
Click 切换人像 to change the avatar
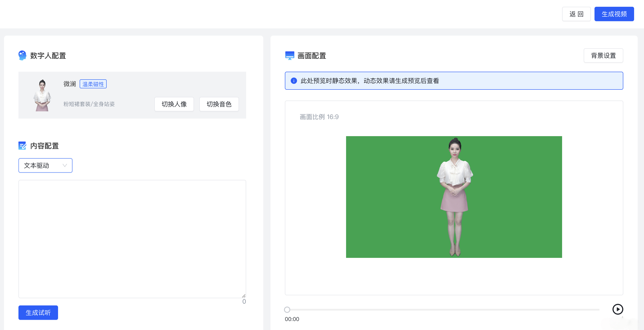[x=174, y=104]
